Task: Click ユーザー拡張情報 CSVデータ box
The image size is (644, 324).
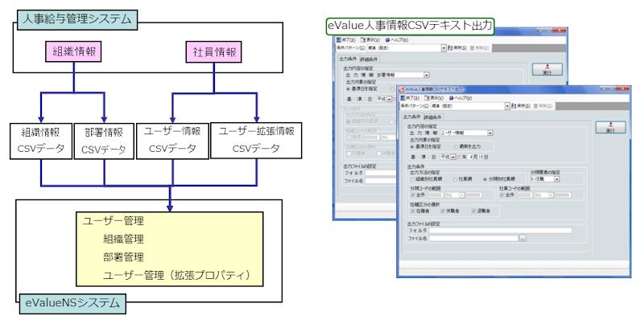Action: pyautogui.click(x=256, y=140)
